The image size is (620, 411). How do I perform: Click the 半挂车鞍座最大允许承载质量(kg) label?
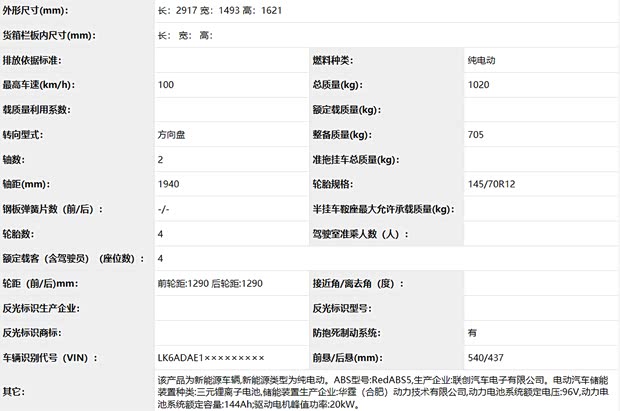tap(384, 209)
